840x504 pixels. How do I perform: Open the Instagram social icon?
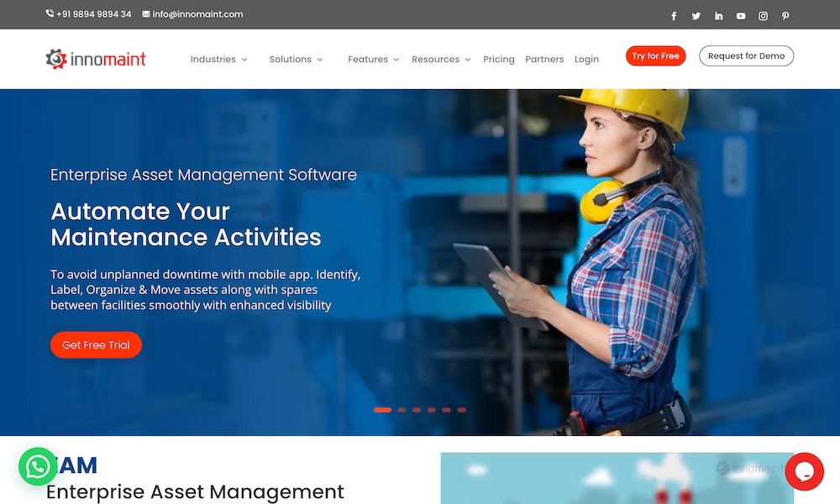[x=764, y=16]
